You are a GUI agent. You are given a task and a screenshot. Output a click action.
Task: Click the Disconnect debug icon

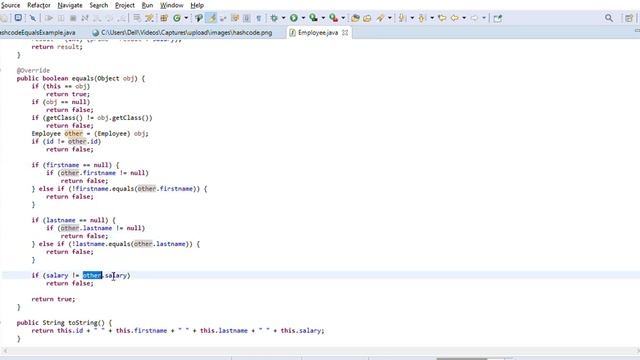point(85,18)
